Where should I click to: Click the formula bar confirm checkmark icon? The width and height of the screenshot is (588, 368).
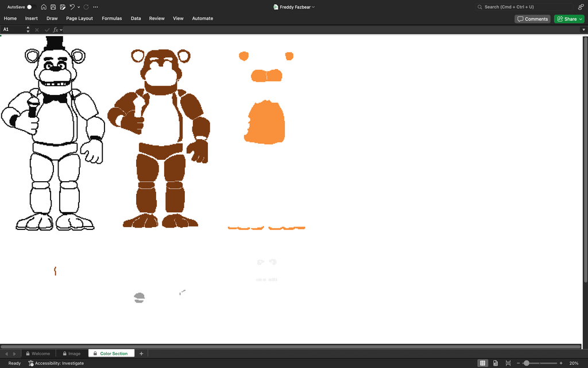47,30
